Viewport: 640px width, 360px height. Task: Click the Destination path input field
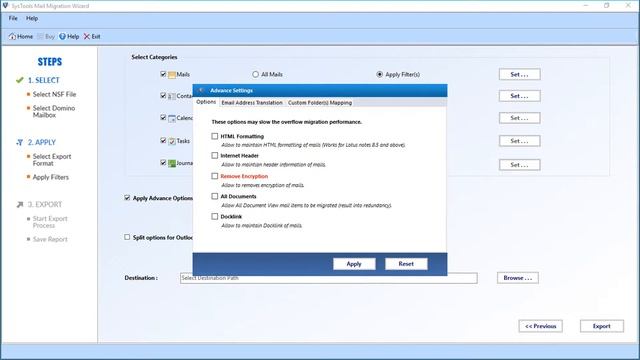pyautogui.click(x=329, y=278)
